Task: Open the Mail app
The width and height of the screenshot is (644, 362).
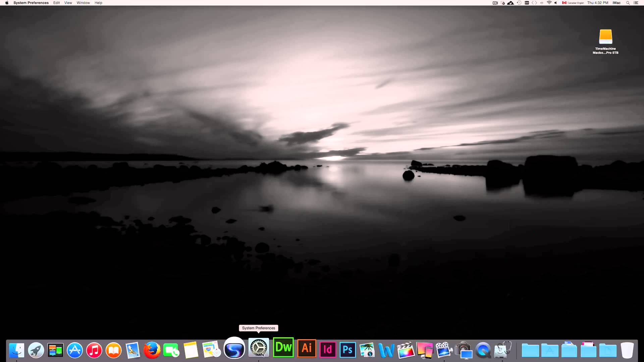Action: coord(132,349)
